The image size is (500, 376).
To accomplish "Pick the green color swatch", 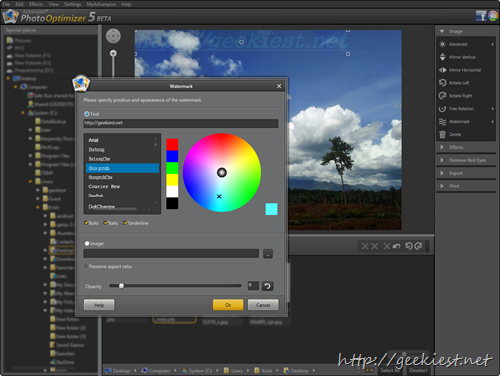I will [172, 168].
